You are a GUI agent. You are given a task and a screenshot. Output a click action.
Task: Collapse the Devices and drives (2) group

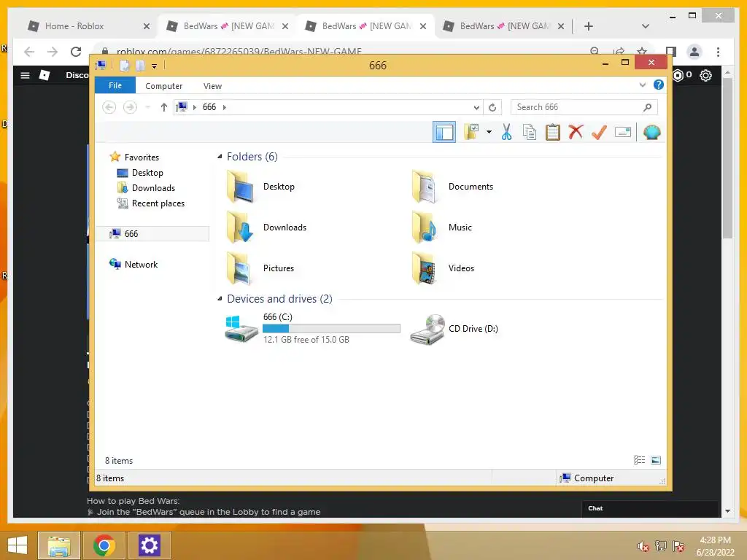[220, 298]
